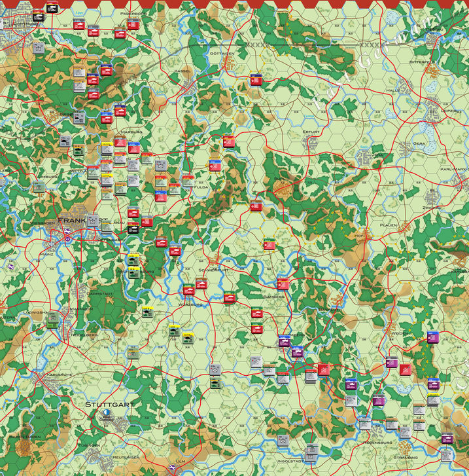Click the Darmstadt city label
This screenshot has height=476, width=469.
(x=100, y=294)
